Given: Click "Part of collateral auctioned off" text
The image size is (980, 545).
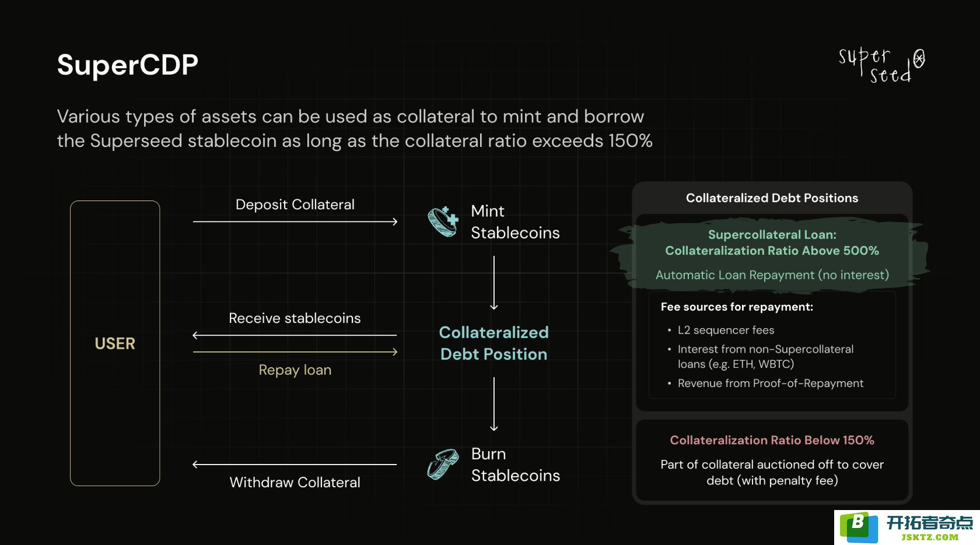Looking at the screenshot, I should tap(772, 473).
